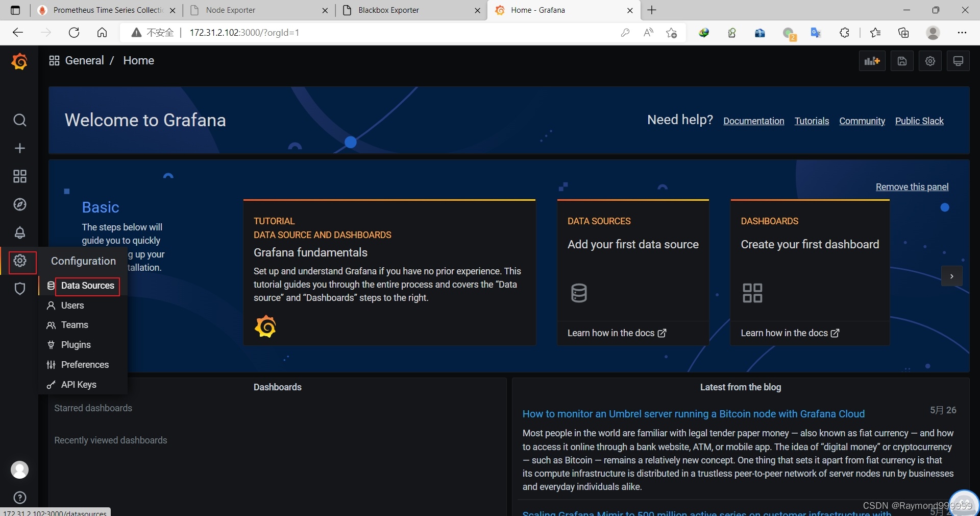Open the browser Settings and more menu

[x=962, y=33]
